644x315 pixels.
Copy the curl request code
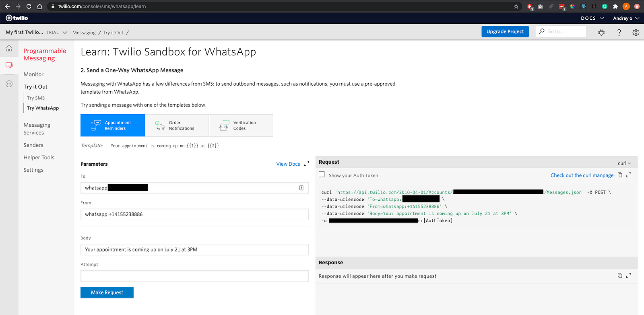620,175
